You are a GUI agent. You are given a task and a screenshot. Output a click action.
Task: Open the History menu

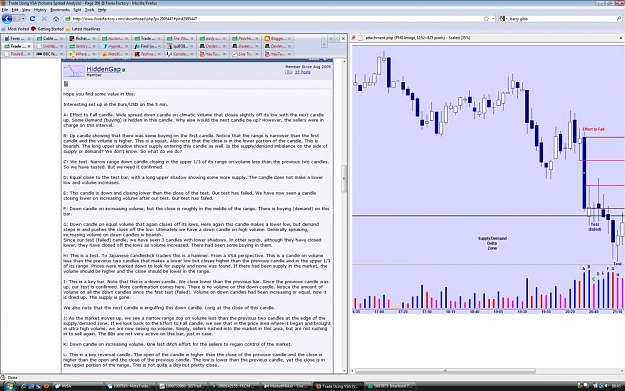click(40, 10)
